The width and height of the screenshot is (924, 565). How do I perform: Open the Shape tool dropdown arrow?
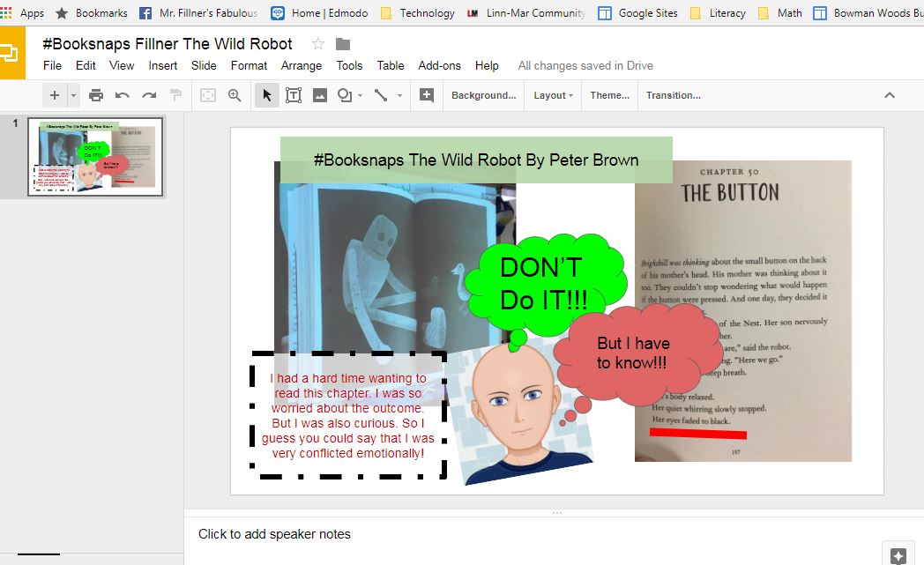click(360, 95)
